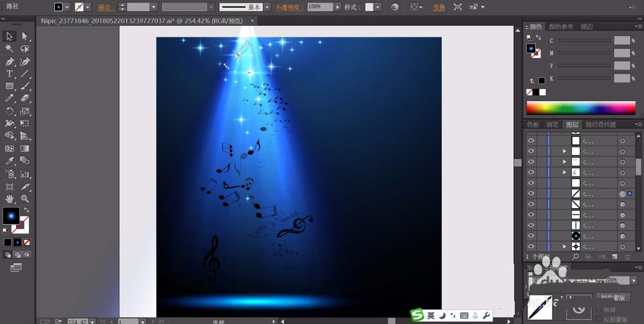Choose the Lasso tool
The image size is (644, 324).
click(24, 49)
